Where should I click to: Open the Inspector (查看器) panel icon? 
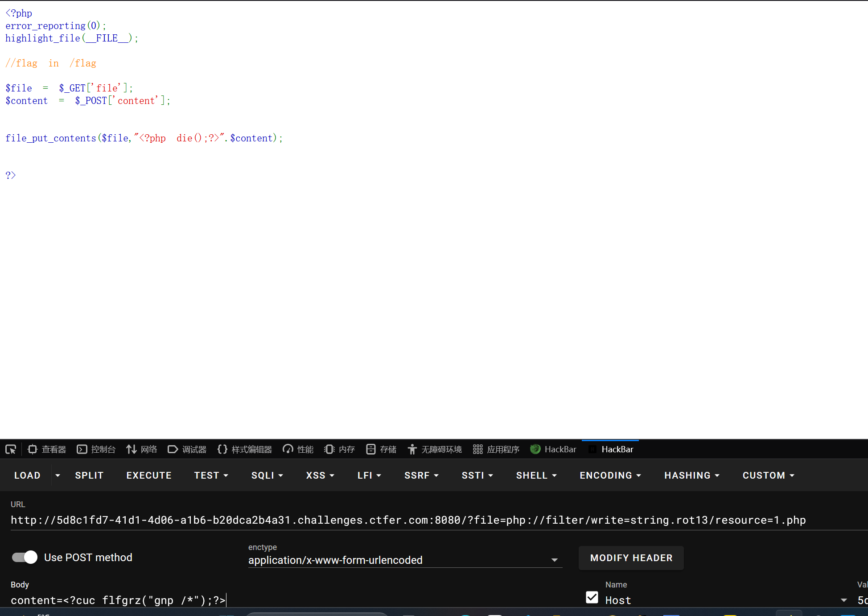[33, 449]
